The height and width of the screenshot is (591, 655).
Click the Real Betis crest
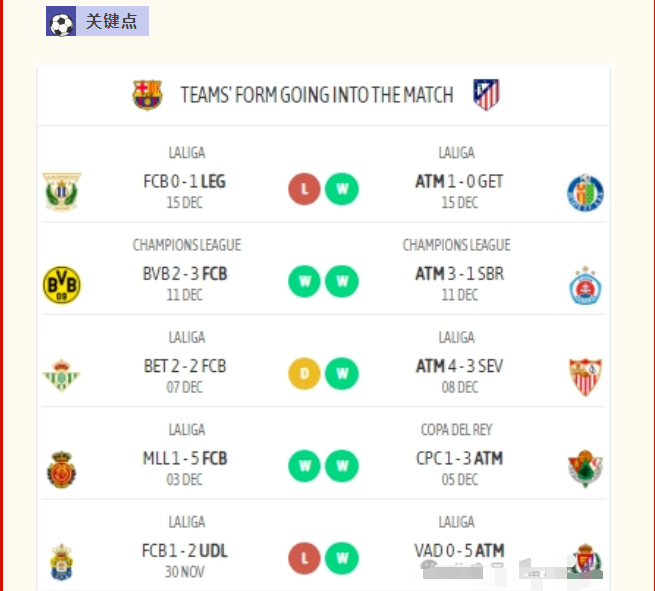pos(62,376)
